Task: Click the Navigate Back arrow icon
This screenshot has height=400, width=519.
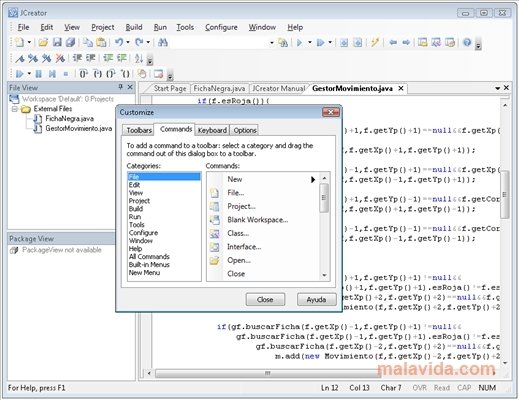Action: click(393, 42)
